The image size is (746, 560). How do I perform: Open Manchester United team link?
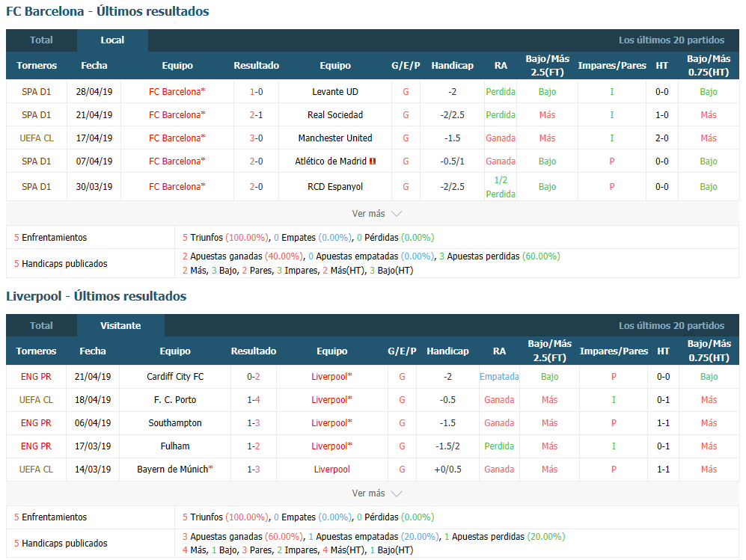(335, 138)
